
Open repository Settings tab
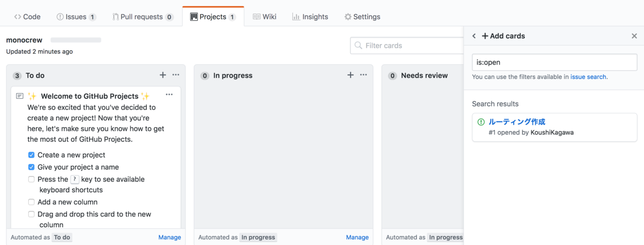pos(362,17)
